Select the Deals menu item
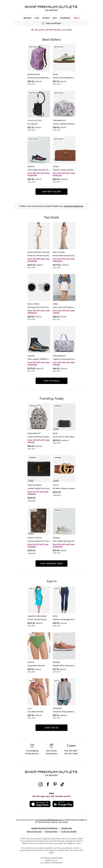Image resolution: width=103 pixels, height=868 pixels. point(76,18)
